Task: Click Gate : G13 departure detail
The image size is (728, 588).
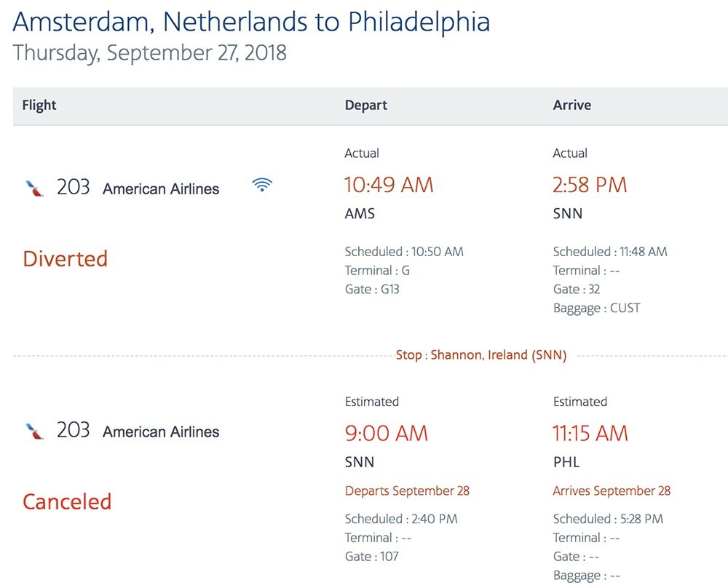Action: click(372, 289)
